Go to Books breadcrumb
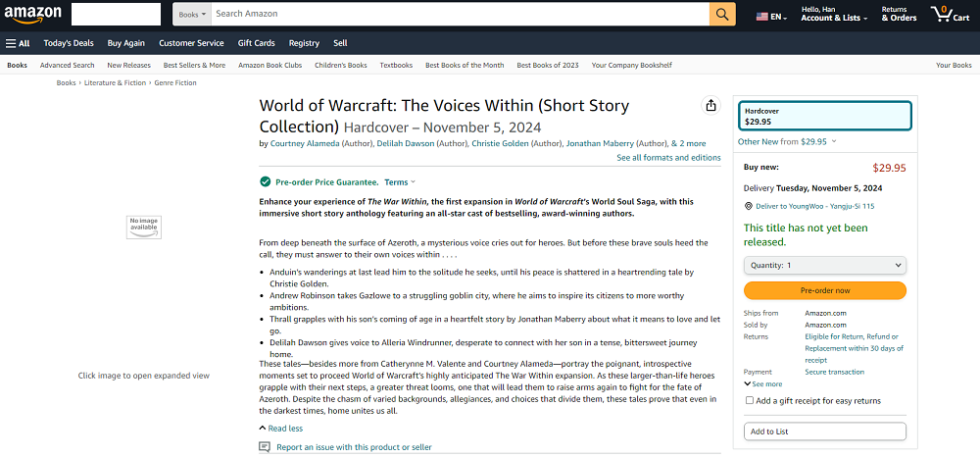Screen dimensions: 980x457 67,82
